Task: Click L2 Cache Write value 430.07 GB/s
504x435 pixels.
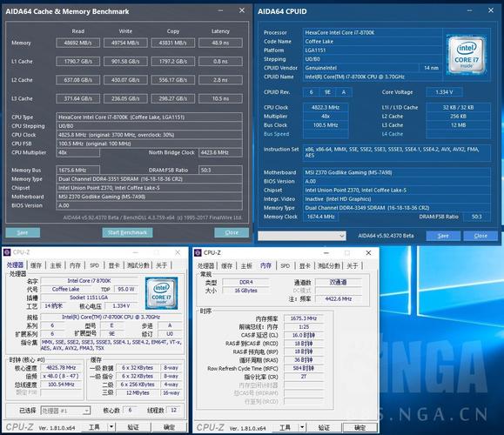Action: (x=125, y=80)
